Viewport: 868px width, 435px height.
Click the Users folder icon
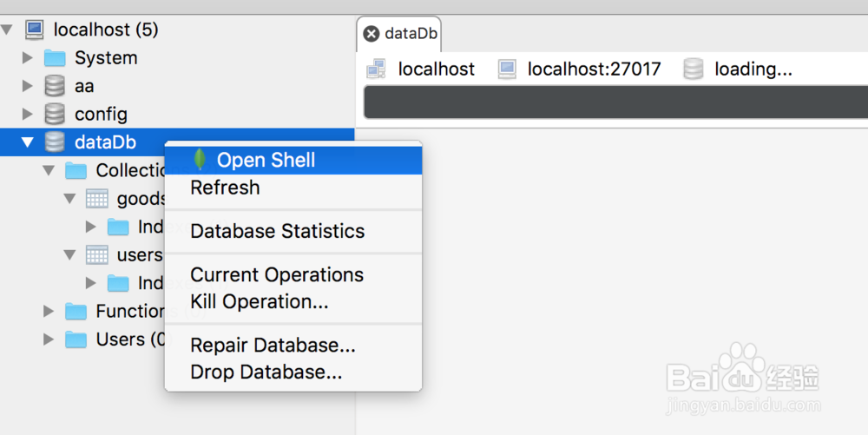[76, 339]
